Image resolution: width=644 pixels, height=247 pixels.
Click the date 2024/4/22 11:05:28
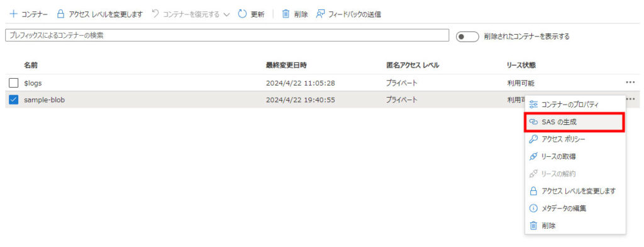pyautogui.click(x=301, y=83)
